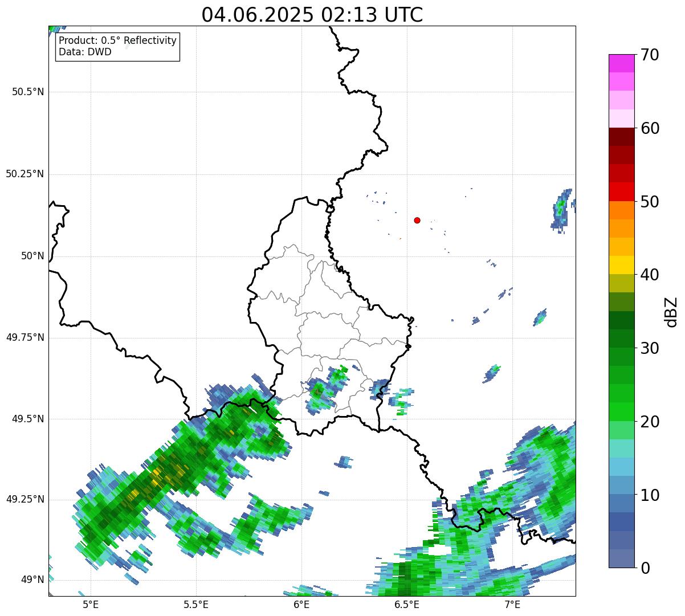Click the bright yellow swatch just above 40 dBZ
The height and width of the screenshot is (616, 685).
622,265
